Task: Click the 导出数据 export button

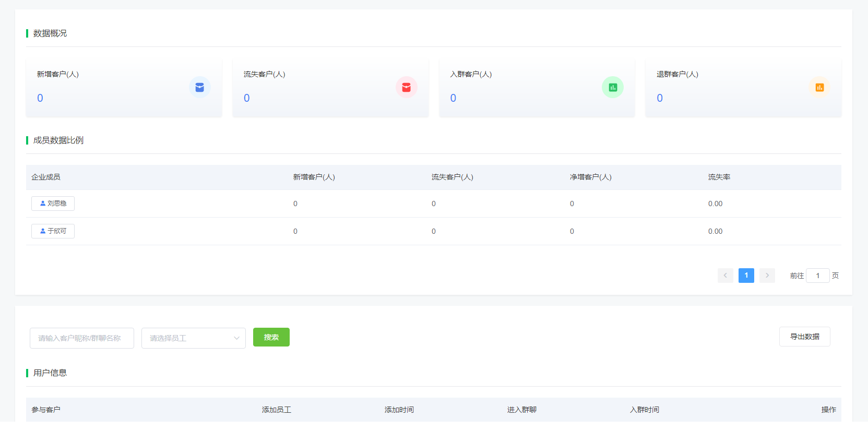Action: pyautogui.click(x=804, y=337)
